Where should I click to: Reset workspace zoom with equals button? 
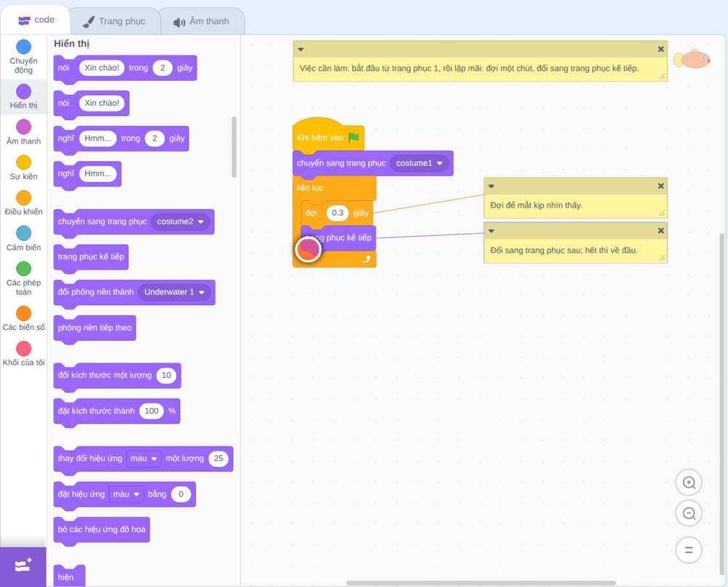[x=689, y=551]
